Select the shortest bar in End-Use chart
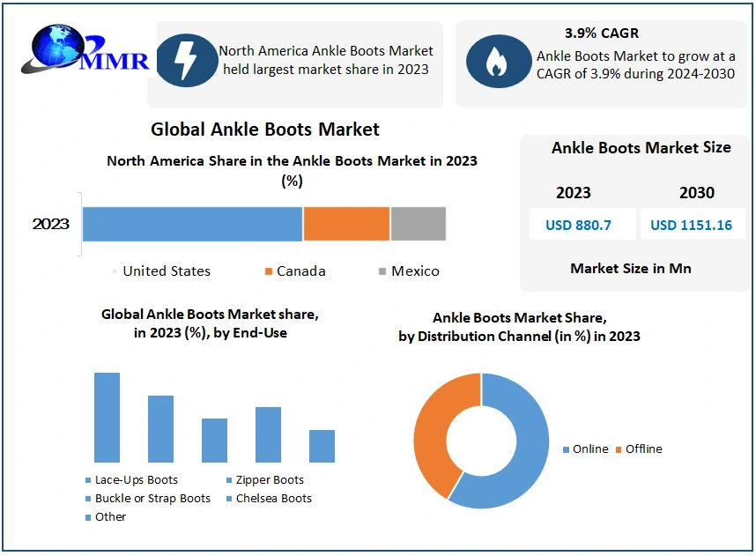The height and width of the screenshot is (556, 756). pos(322,446)
